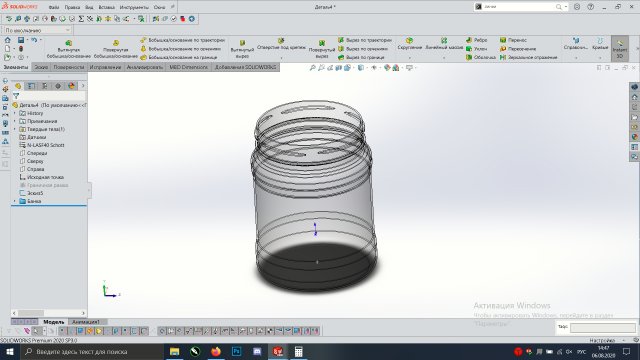Switch to Анимация1 tab at bottom
The height and width of the screenshot is (360, 640).
point(86,322)
